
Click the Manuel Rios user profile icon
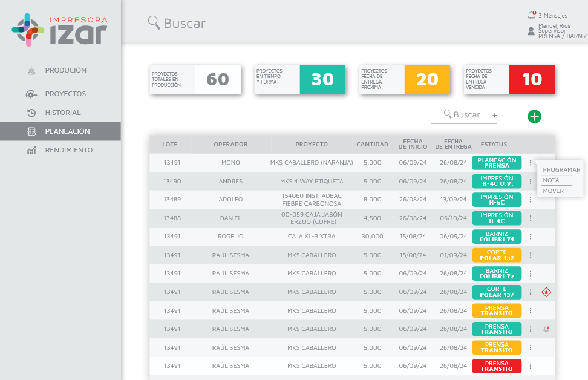pos(531,31)
